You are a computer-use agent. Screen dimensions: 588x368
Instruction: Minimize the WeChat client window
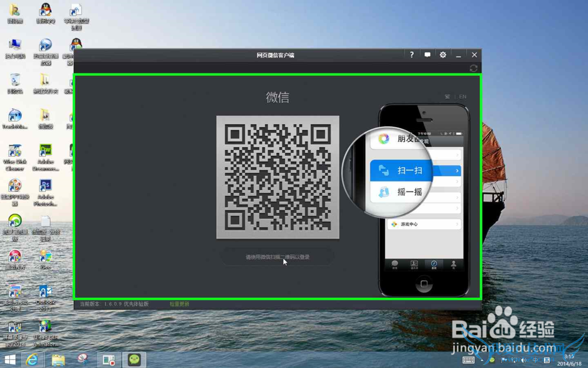click(x=458, y=55)
